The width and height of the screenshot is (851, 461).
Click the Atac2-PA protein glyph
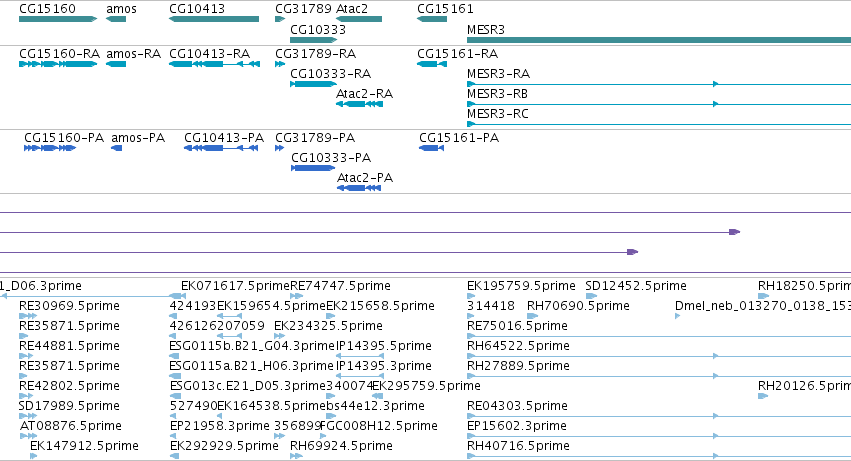359,188
